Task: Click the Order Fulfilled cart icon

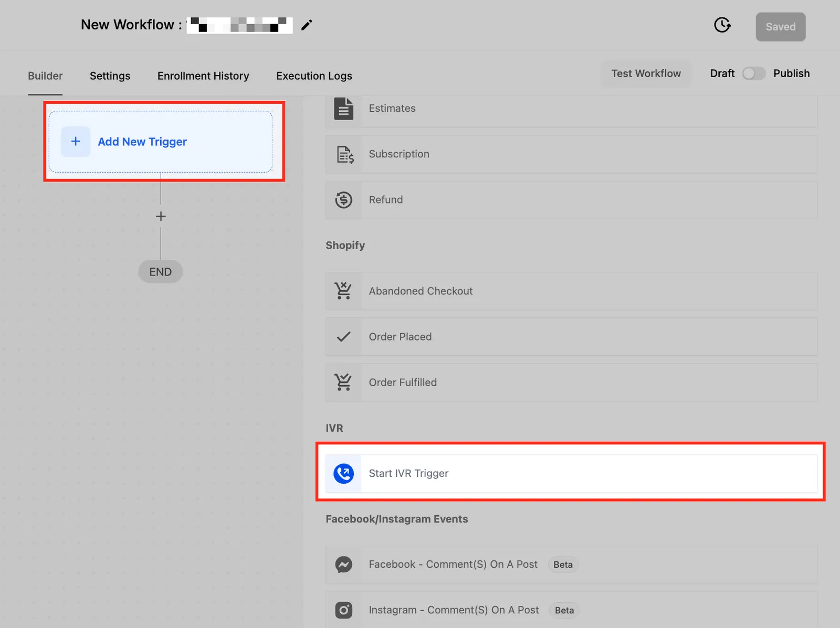Action: pos(343,382)
